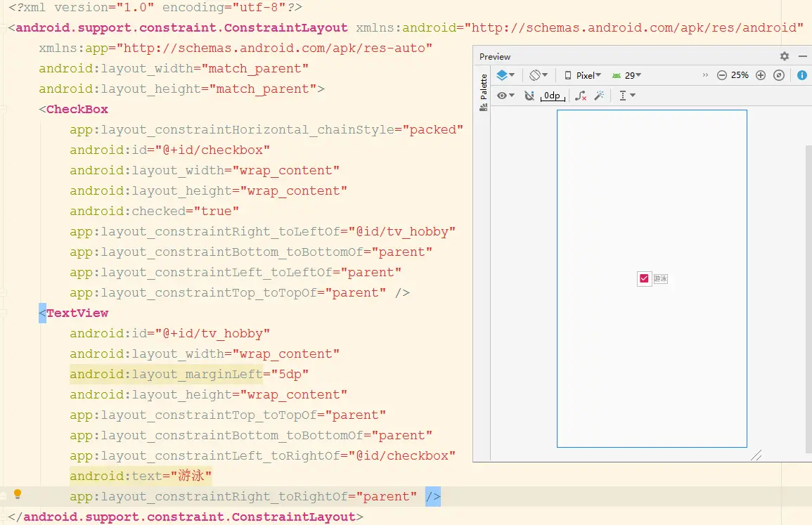Image resolution: width=812 pixels, height=525 pixels.
Task: Click the android:text="游泳" attribute line
Action: pos(141,476)
